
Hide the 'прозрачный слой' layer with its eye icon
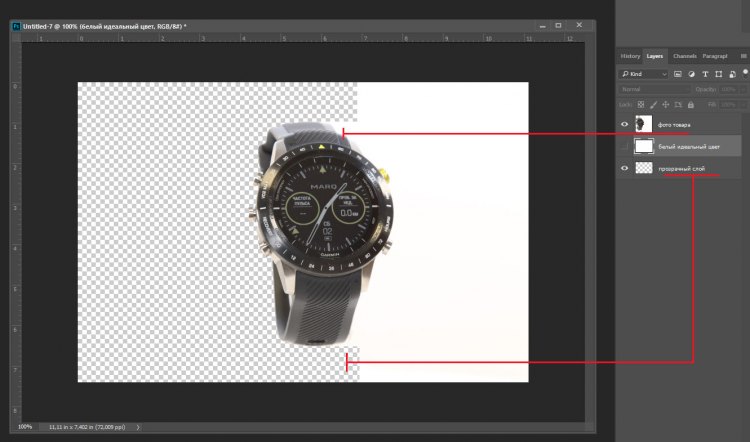[x=624, y=168]
